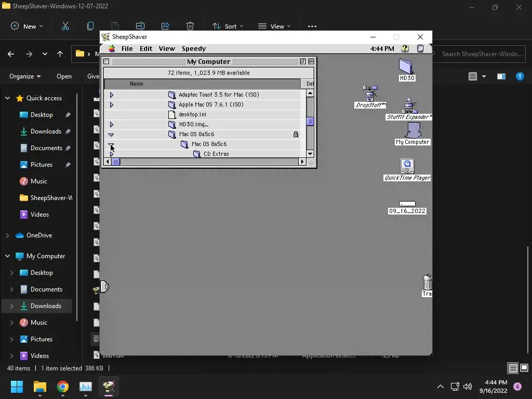
Task: Click the Apple Mac OS 7.6.1 folder icon
Action: pyautogui.click(x=172, y=104)
